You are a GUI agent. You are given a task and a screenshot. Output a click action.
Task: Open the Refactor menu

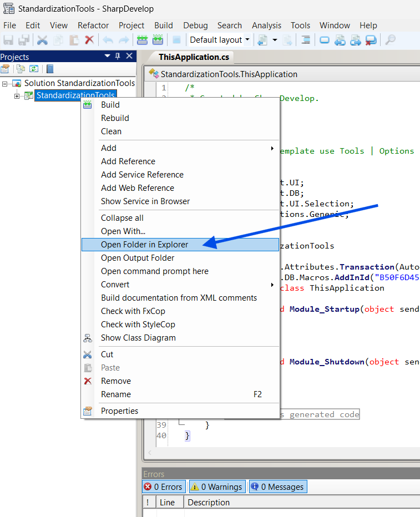click(x=93, y=26)
